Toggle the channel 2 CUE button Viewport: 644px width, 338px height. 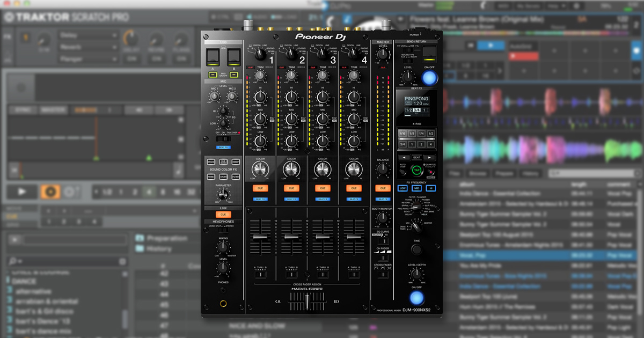pos(291,188)
